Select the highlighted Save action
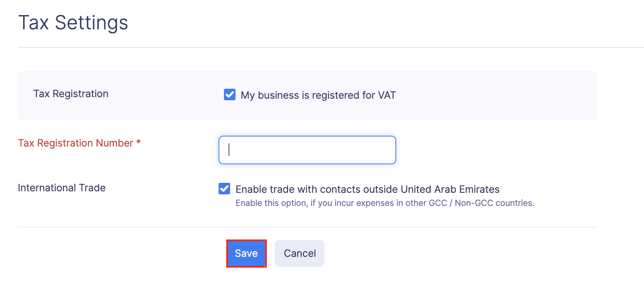Image resolution: width=644 pixels, height=290 pixels. 246,253
